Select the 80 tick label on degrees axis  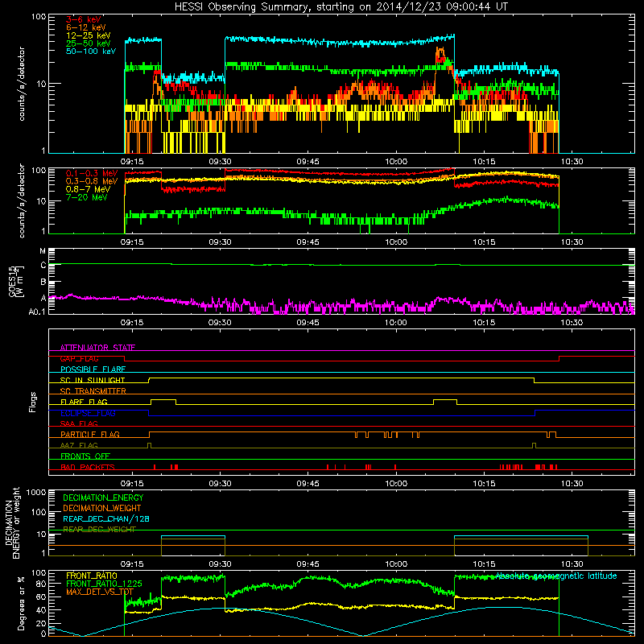[x=41, y=584]
